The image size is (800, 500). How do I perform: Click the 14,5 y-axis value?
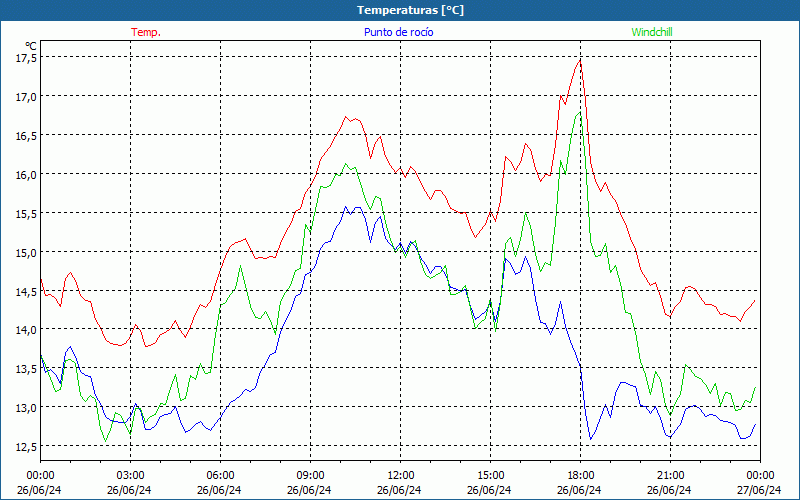26,292
